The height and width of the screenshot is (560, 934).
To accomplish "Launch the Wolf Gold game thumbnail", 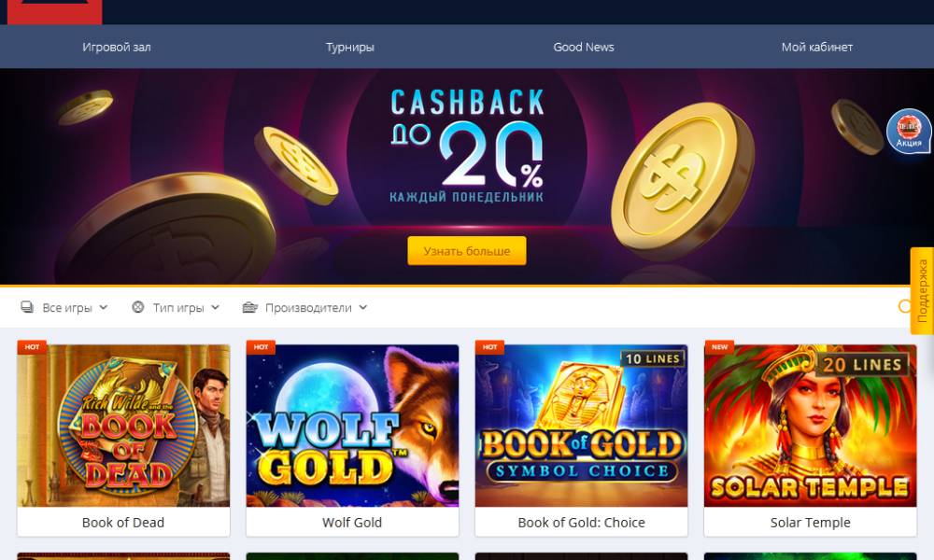I will click(x=353, y=426).
